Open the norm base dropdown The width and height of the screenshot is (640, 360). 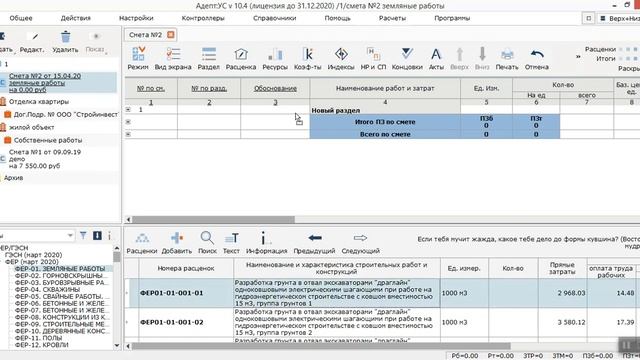point(70,236)
